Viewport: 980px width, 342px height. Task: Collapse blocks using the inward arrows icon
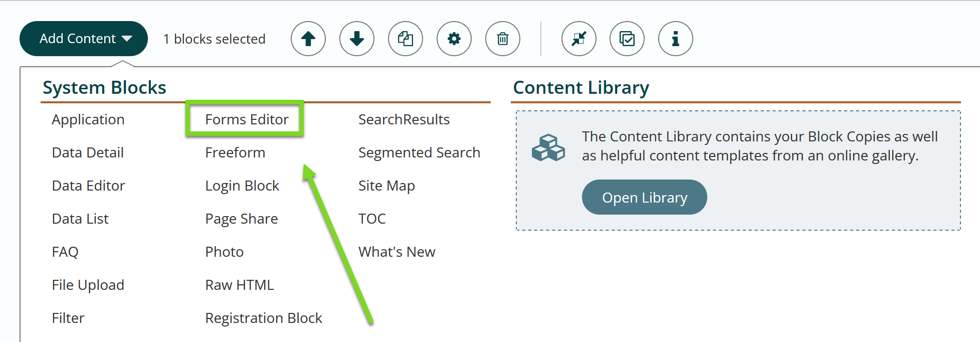click(579, 39)
